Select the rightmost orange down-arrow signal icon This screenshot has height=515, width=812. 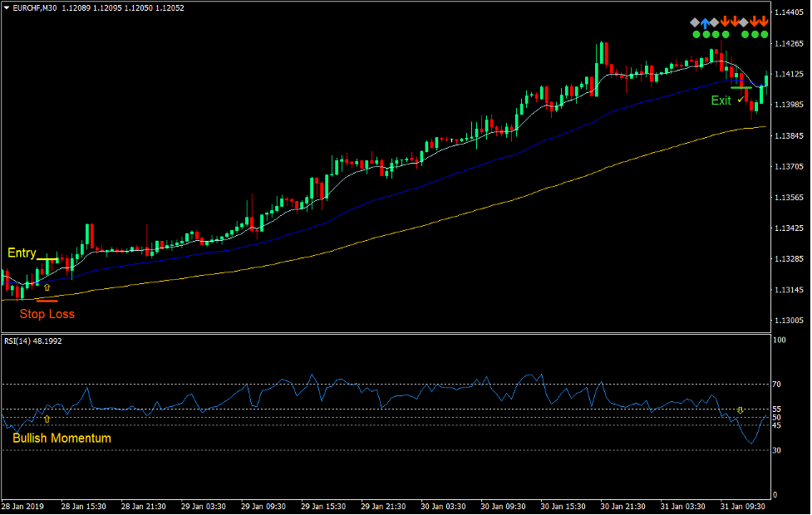click(764, 22)
